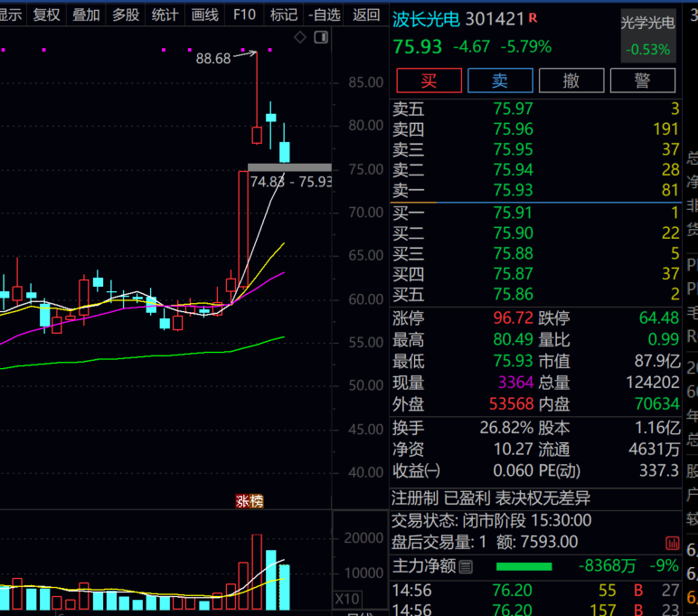Click the 88.68 high price label
This screenshot has height=616, width=698.
(x=213, y=59)
